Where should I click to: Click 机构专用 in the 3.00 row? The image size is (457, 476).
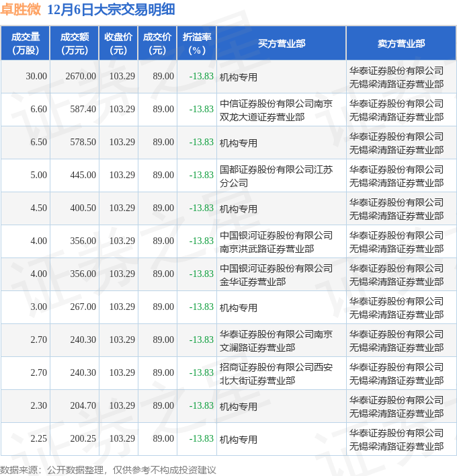click(x=238, y=308)
